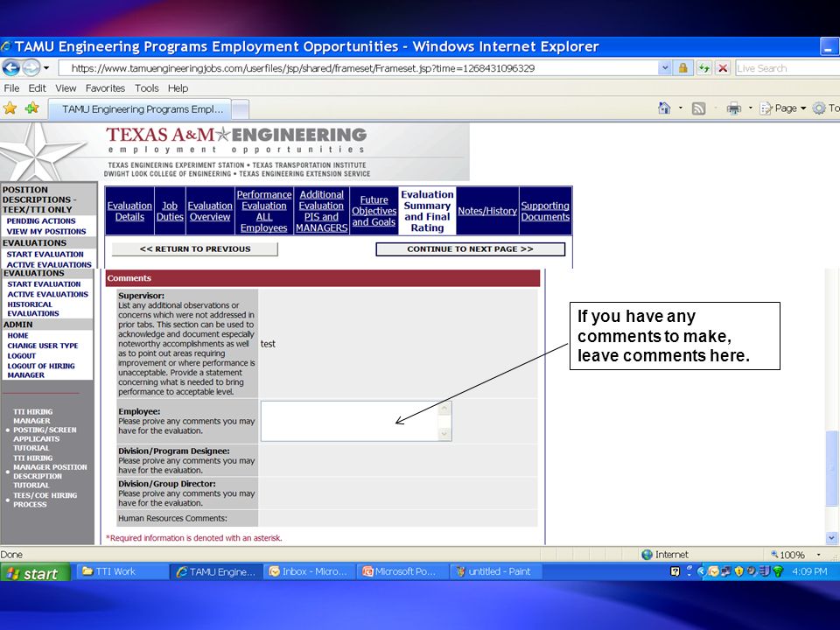Click the RSS feeds icon

click(698, 108)
